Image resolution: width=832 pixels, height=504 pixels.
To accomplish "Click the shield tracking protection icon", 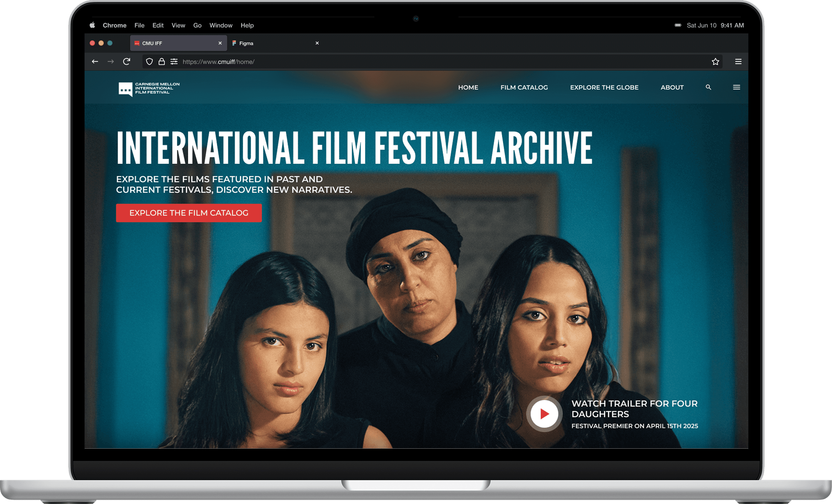I will pos(149,61).
